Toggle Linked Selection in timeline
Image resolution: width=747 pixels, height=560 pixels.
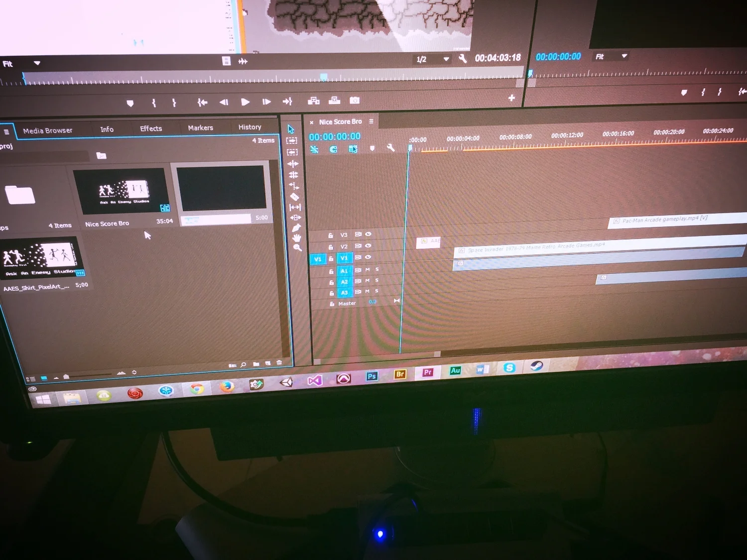(353, 149)
